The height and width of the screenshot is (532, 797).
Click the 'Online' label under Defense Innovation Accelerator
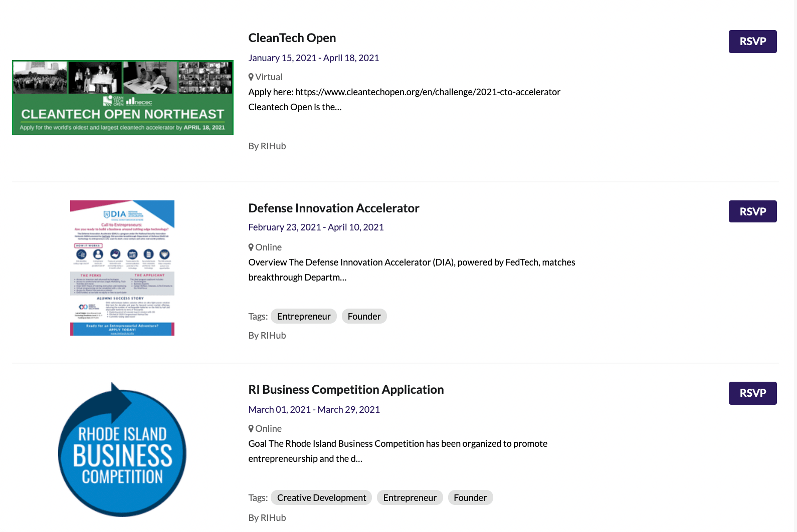[x=269, y=247]
